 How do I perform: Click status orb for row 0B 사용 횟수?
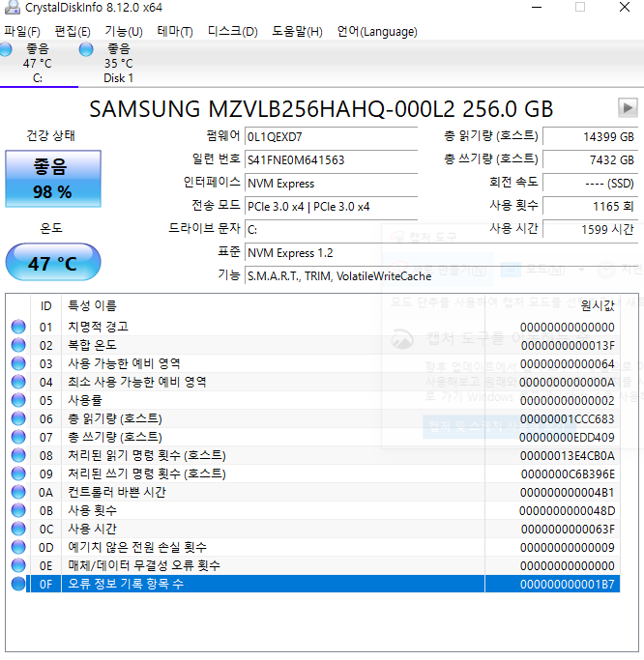coord(18,510)
